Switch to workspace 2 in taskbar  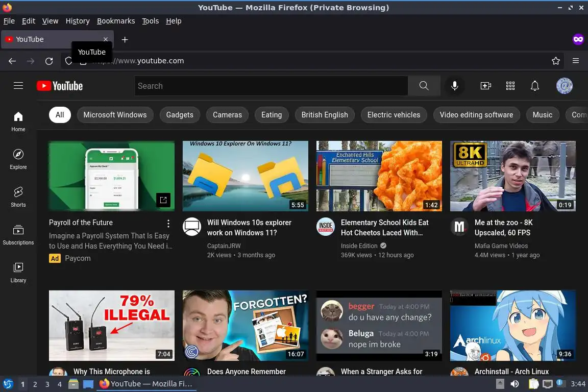pos(35,384)
